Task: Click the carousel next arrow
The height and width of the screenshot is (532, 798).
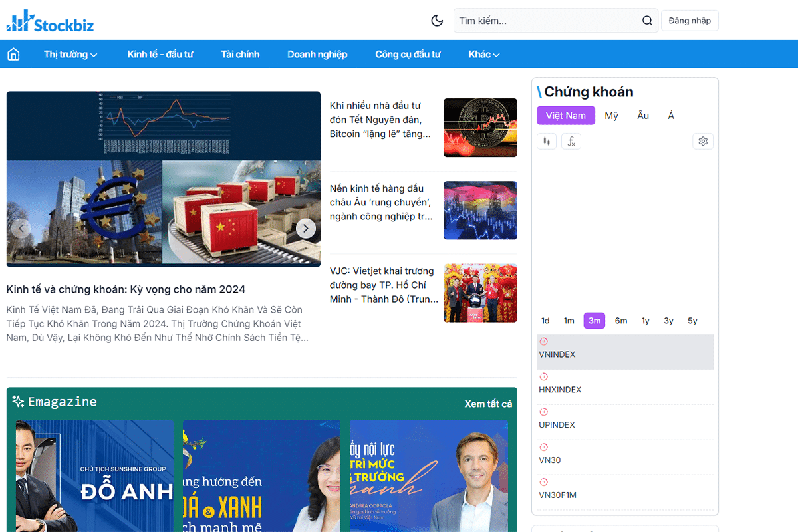Action: pos(305,229)
